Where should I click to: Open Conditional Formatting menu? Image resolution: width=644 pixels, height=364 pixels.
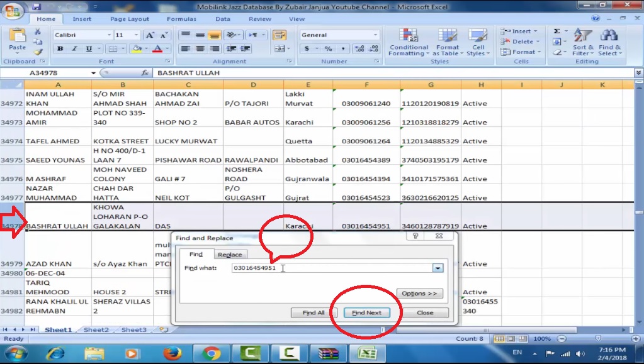point(409,42)
